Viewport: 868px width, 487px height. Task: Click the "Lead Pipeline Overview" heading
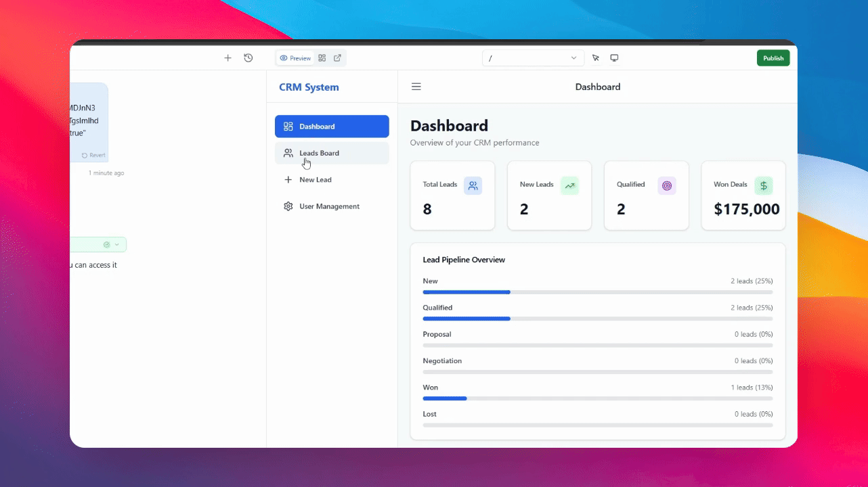point(464,260)
